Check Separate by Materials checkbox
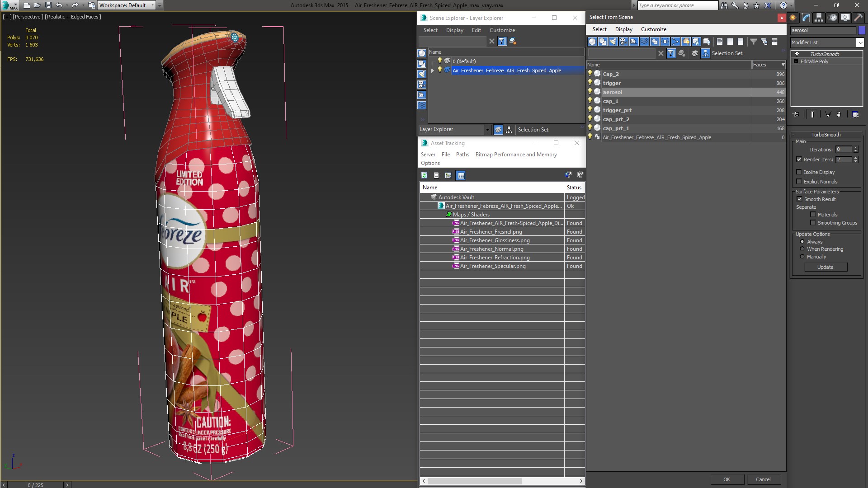 tap(813, 215)
